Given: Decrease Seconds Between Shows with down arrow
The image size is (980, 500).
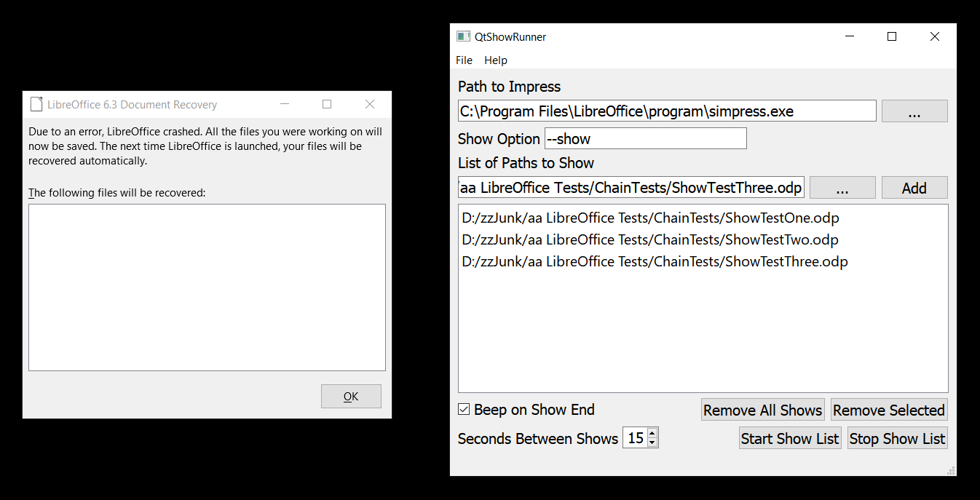Looking at the screenshot, I should (x=652, y=443).
